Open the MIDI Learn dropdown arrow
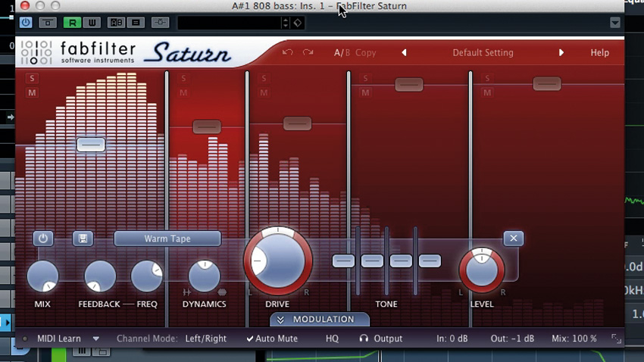The width and height of the screenshot is (644, 362). [x=95, y=339]
